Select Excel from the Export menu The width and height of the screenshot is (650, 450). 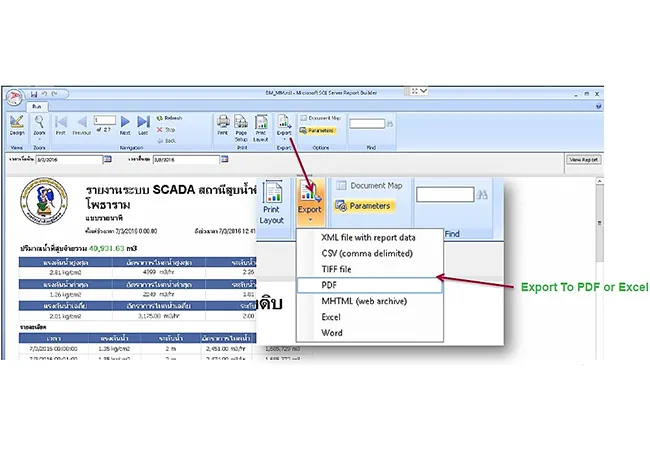[x=370, y=317]
